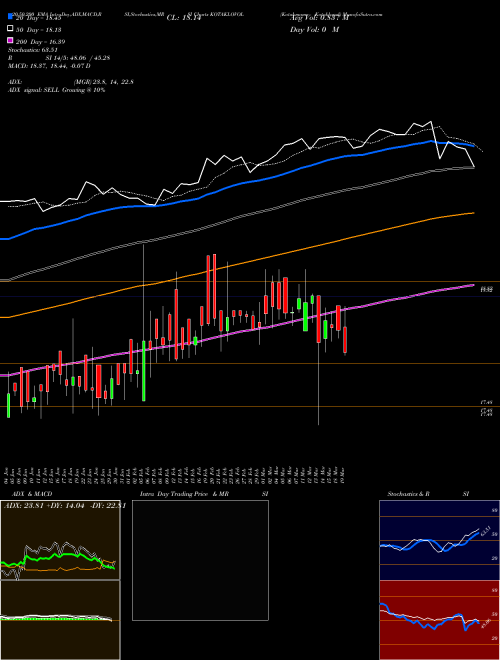
Task: Click the empty intraday trading price panel
Action: coord(200,560)
